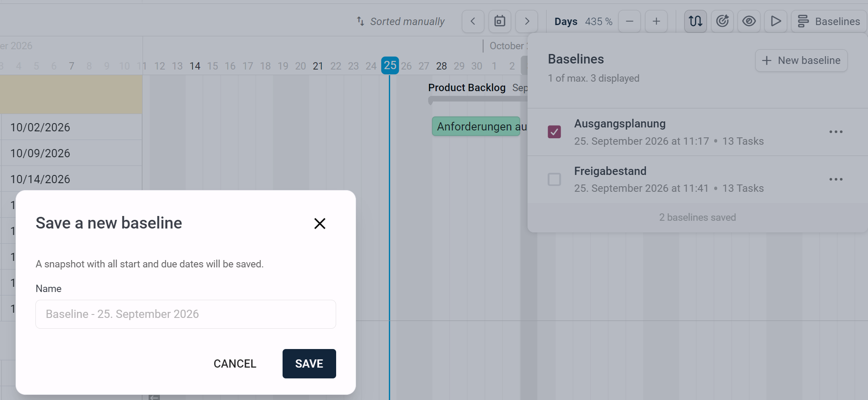Click the Product Backlog group label
868x400 pixels.
tap(467, 88)
